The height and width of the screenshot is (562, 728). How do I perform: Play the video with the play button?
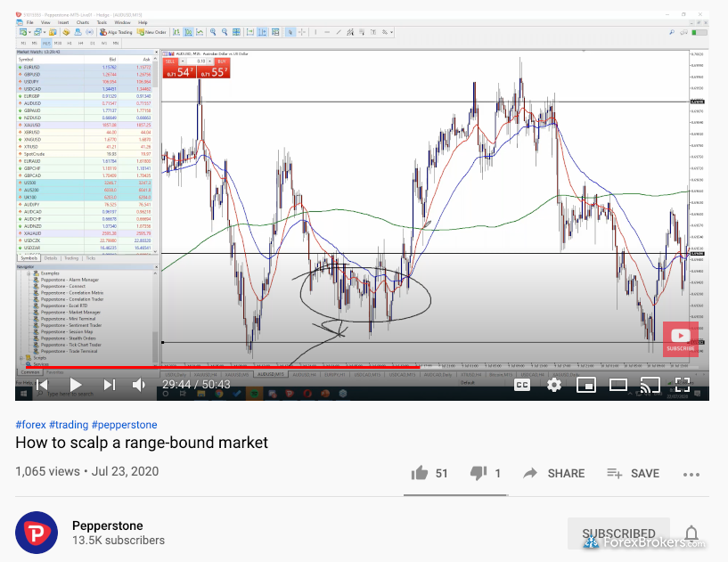pyautogui.click(x=76, y=385)
